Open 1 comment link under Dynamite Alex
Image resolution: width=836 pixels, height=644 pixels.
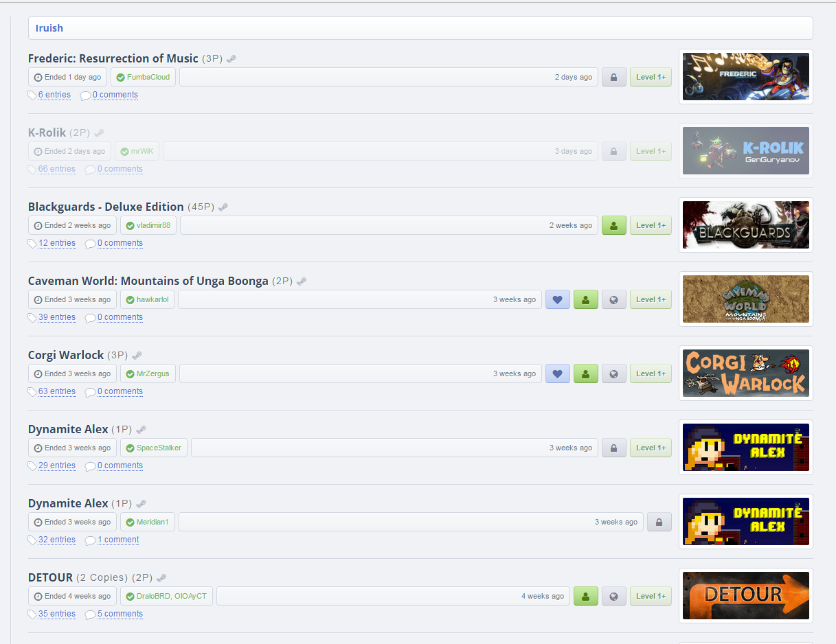pyautogui.click(x=118, y=540)
